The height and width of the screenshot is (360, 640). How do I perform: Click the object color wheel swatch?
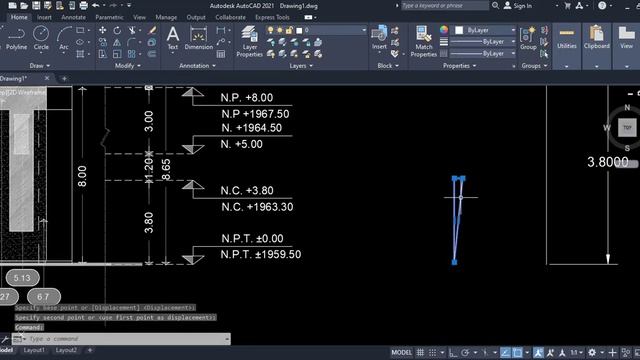pos(444,30)
